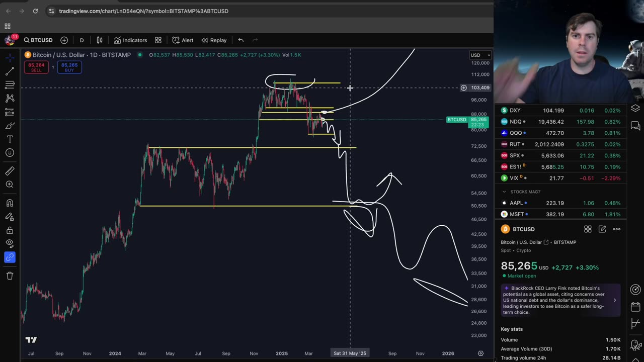Screen dimensions: 644x362
Task: Collapse the STOCKS MAG7 section
Action: tap(504, 192)
